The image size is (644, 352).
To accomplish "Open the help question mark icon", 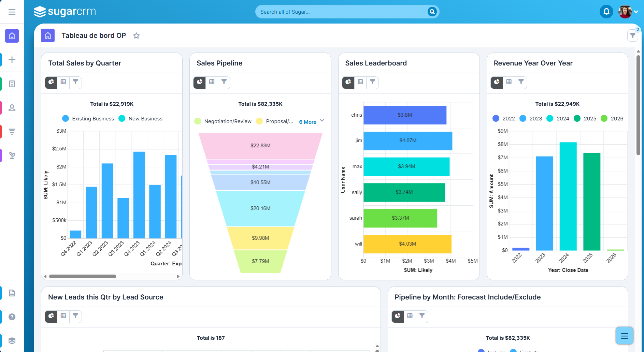I will click(12, 317).
